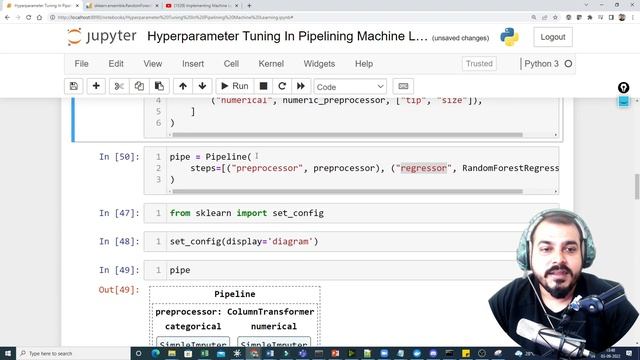This screenshot has width=640, height=360.
Task: Insert a cell below with plus icon
Action: [96, 86]
